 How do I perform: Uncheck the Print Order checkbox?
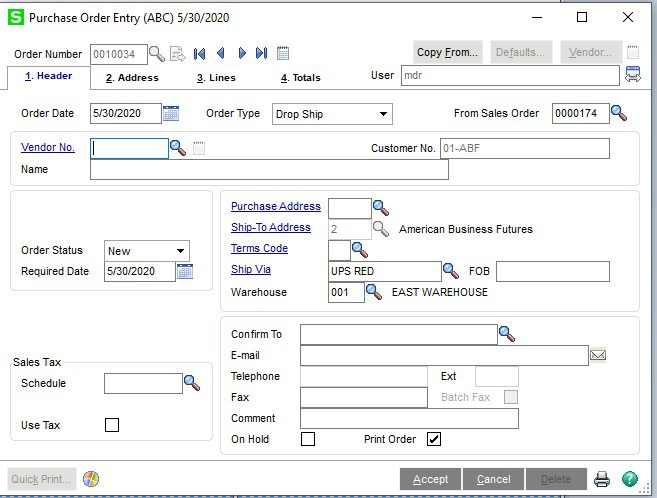tap(434, 439)
